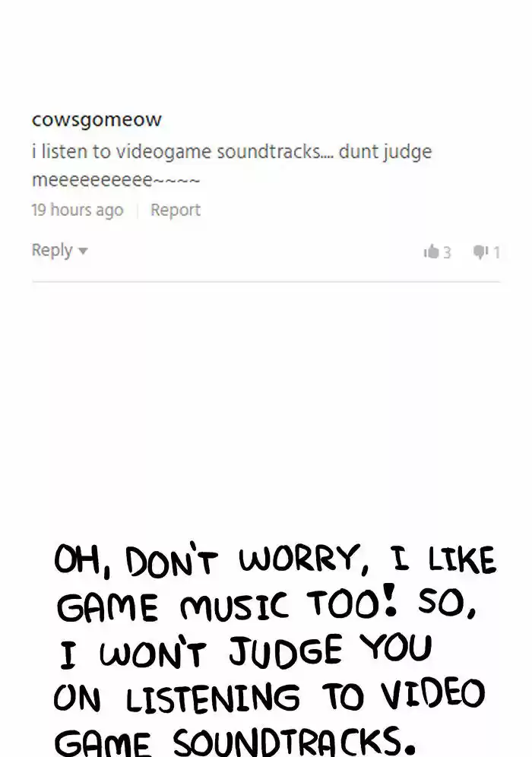532x757 pixels.
Task: Expand the arrow next to Reply
Action: 83,251
